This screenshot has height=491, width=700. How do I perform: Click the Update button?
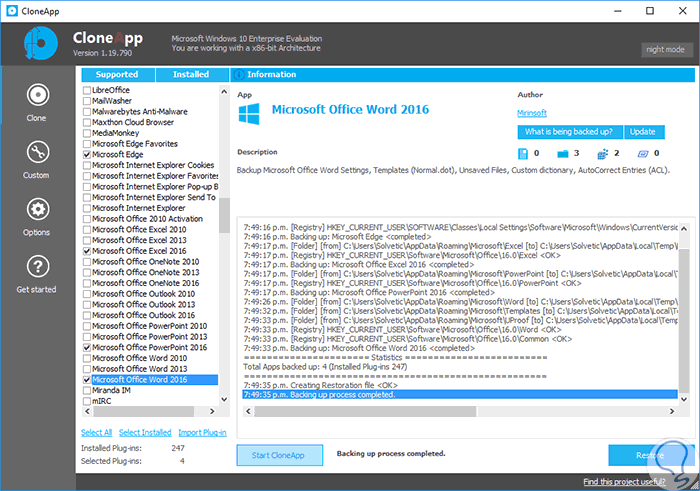point(644,132)
